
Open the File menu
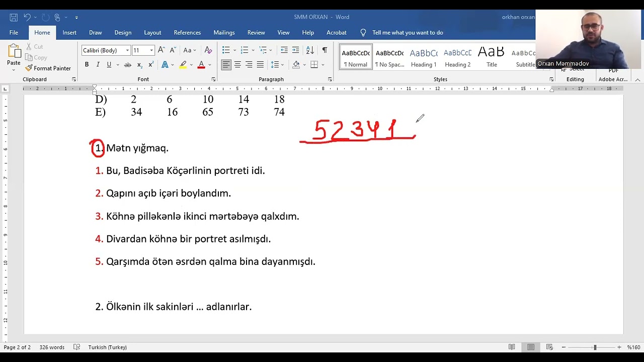click(x=14, y=33)
